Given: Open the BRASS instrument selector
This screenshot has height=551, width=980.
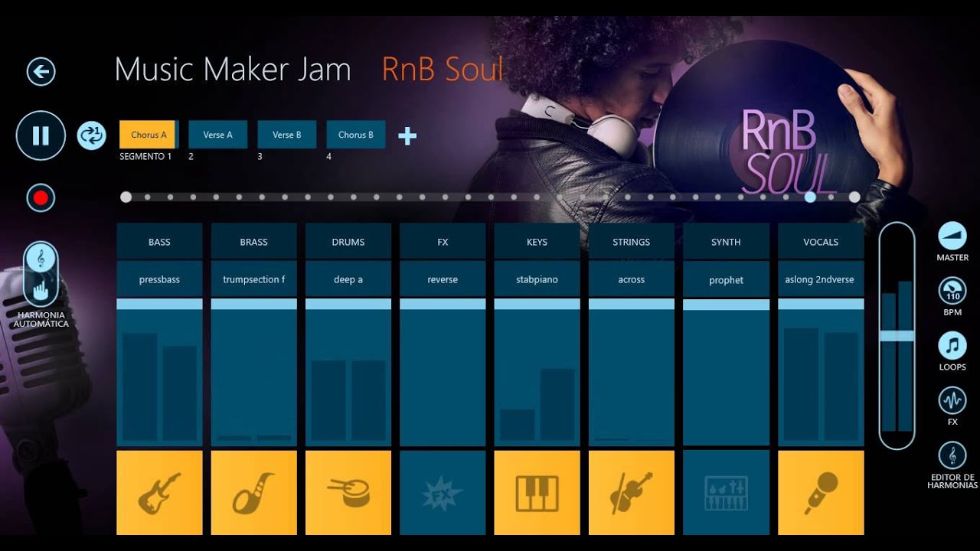Looking at the screenshot, I should [x=253, y=241].
